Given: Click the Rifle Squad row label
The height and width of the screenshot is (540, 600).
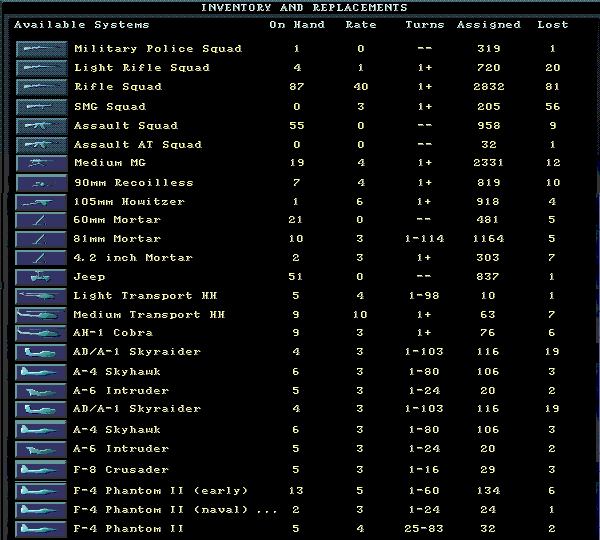Looking at the screenshot, I should (x=118, y=87).
